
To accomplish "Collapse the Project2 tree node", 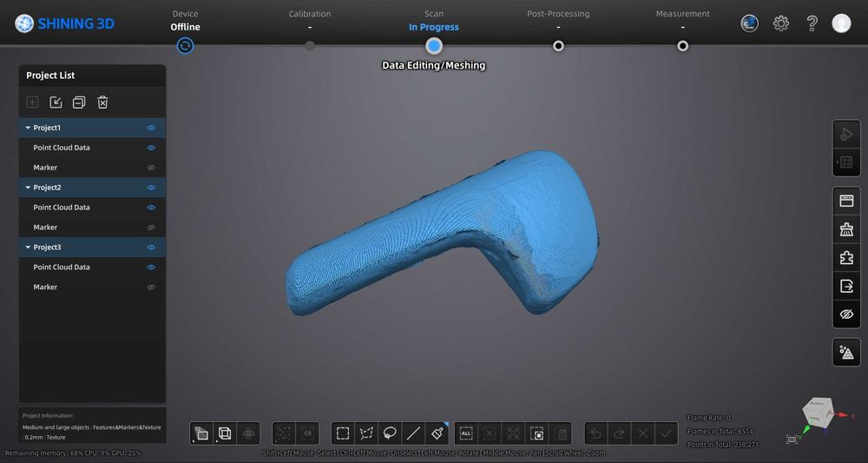I will (28, 188).
